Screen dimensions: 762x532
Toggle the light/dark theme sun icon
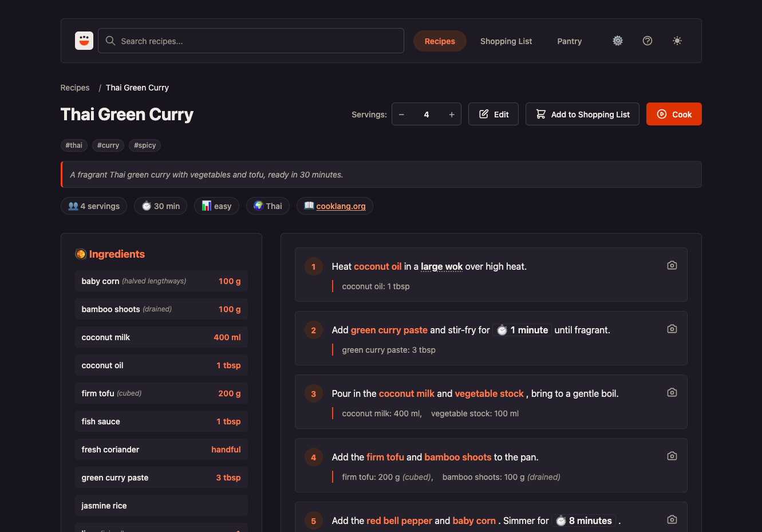tap(677, 41)
